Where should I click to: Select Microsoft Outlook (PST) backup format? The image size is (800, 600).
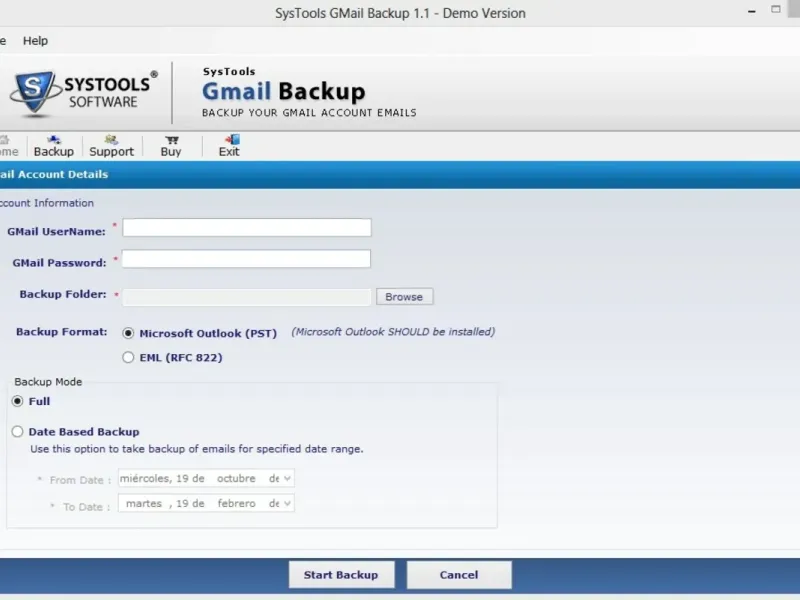[x=128, y=333]
